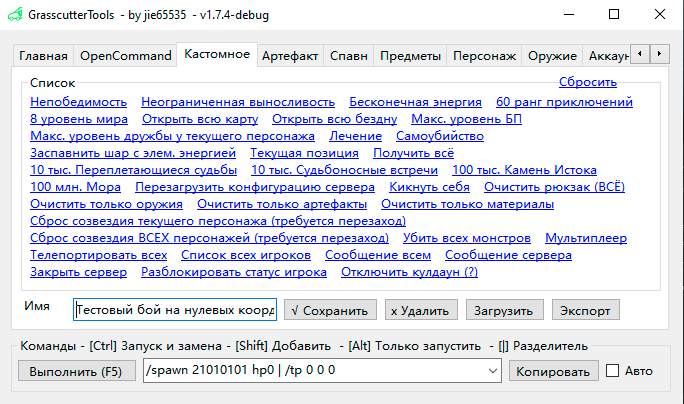This screenshot has width=684, height=404.
Task: Click the Убить всех монстров link
Action: pyautogui.click(x=466, y=238)
